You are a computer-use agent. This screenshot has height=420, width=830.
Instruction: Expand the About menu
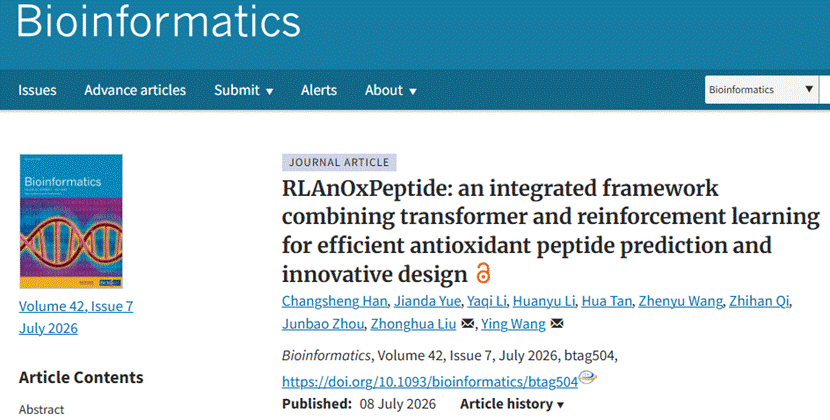[x=391, y=90]
